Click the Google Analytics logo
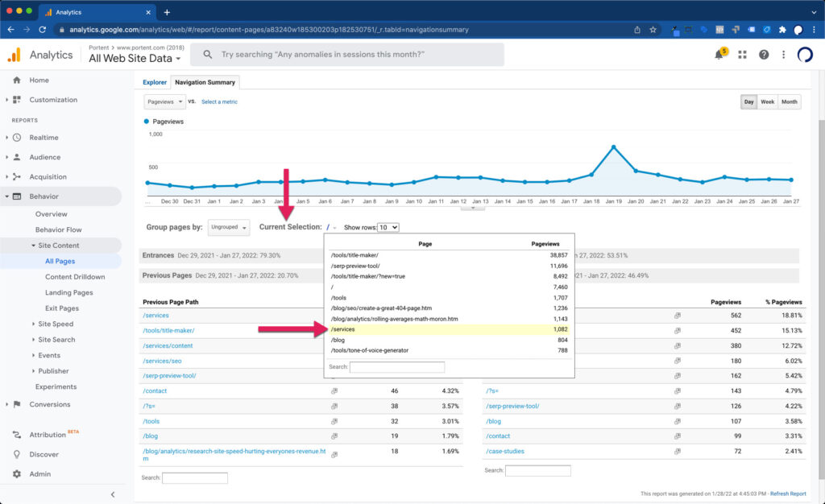The height and width of the screenshot is (504, 825). [15, 55]
